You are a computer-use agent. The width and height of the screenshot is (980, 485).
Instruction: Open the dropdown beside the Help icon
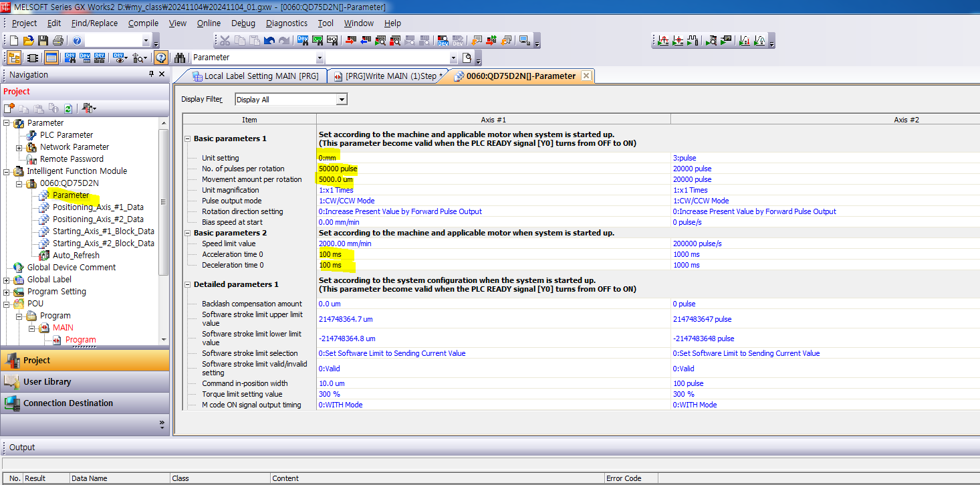146,41
